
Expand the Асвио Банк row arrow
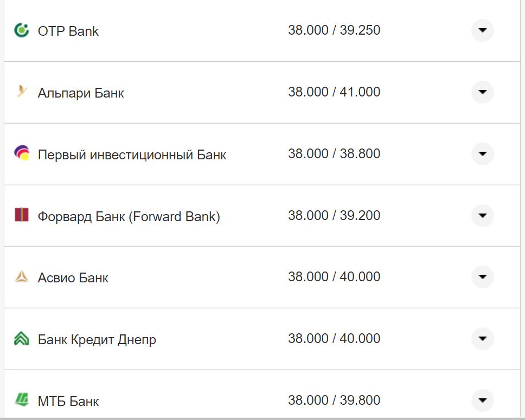pos(482,277)
